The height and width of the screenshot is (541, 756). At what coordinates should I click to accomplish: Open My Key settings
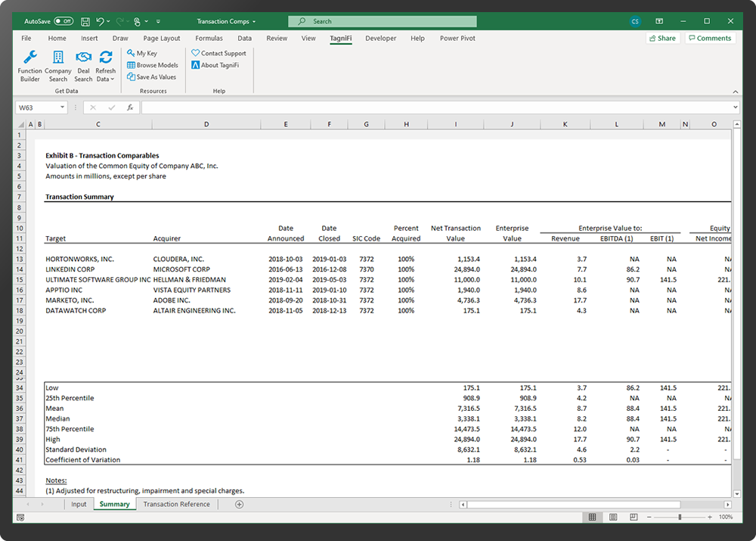click(x=142, y=53)
